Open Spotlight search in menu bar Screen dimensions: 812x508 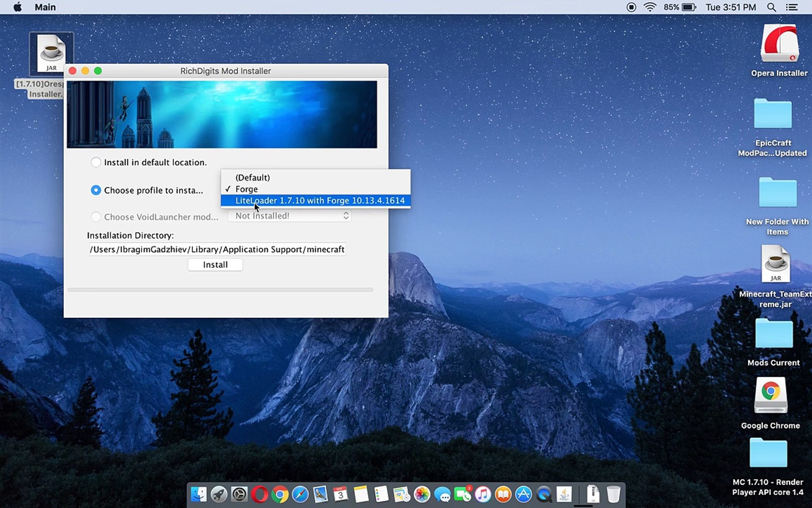click(772, 7)
